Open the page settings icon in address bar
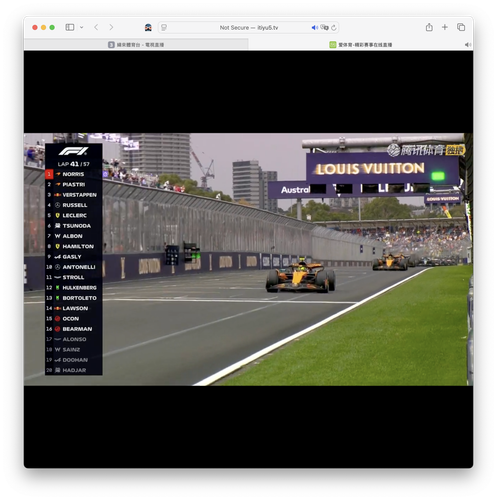This screenshot has height=500, width=497. (x=164, y=27)
